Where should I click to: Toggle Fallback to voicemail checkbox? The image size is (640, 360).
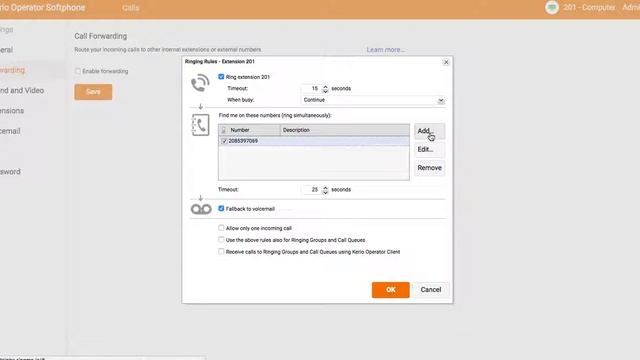[x=221, y=209]
